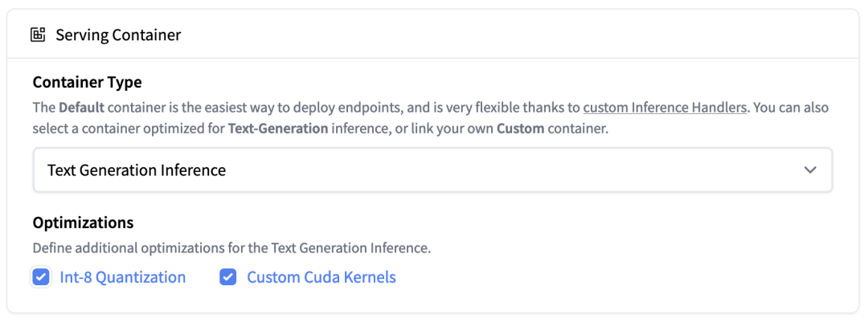
Task: Click the 'link your own' container text
Action: 434,129
